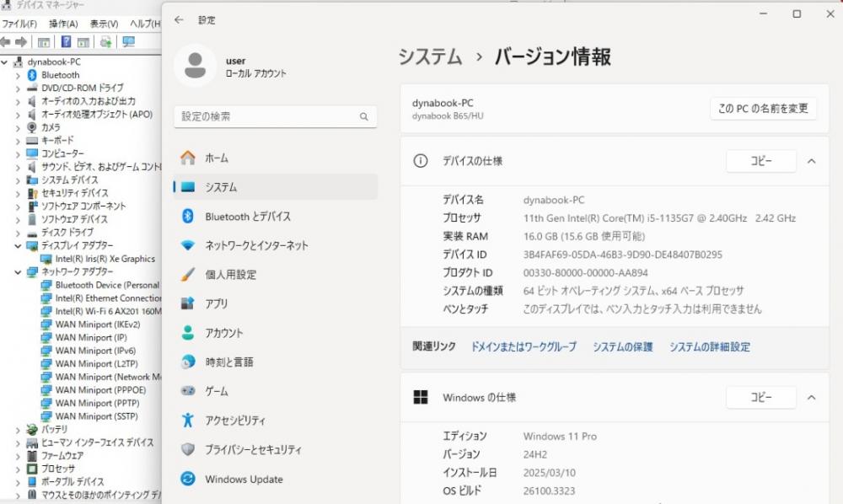Select Intel(R) Ethernet Connection adapter
843x504 pixels.
pos(108,298)
